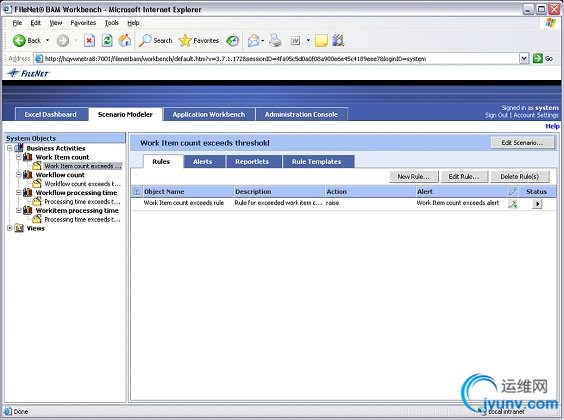This screenshot has width=564, height=420.
Task: Select the Scenario Modeler tab
Action: pos(125,114)
